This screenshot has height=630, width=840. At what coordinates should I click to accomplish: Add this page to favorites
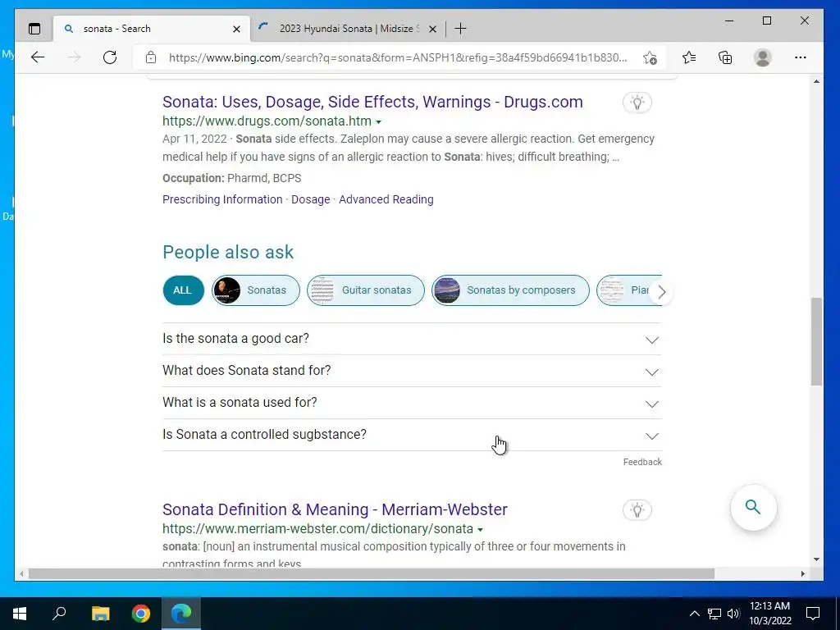[650, 58]
